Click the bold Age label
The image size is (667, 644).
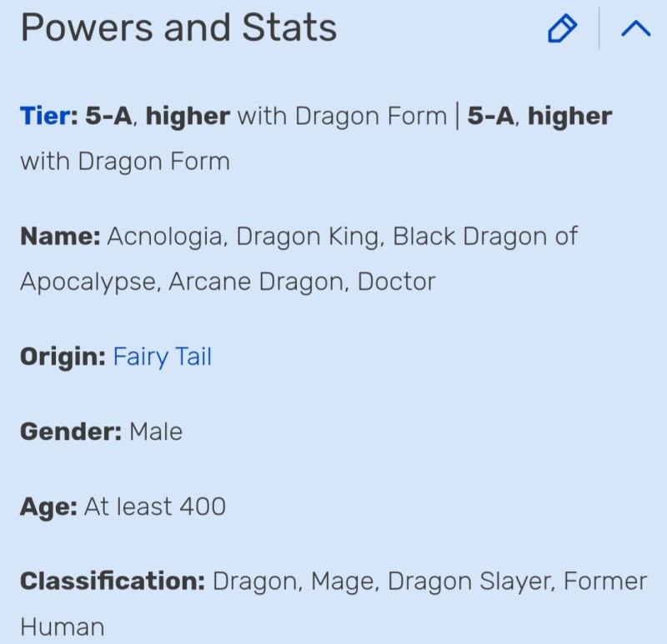pos(48,506)
